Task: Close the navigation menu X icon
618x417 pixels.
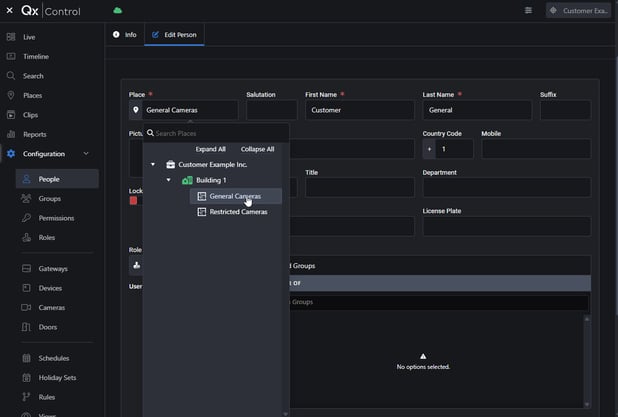Action: pos(9,11)
